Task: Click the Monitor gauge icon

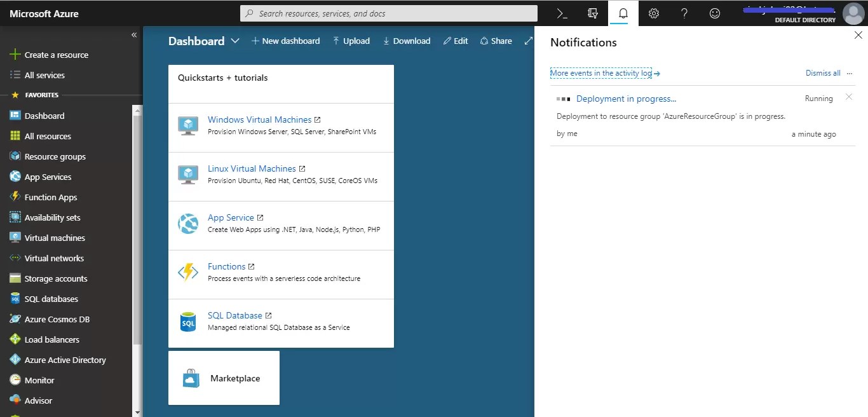Action: coord(15,380)
